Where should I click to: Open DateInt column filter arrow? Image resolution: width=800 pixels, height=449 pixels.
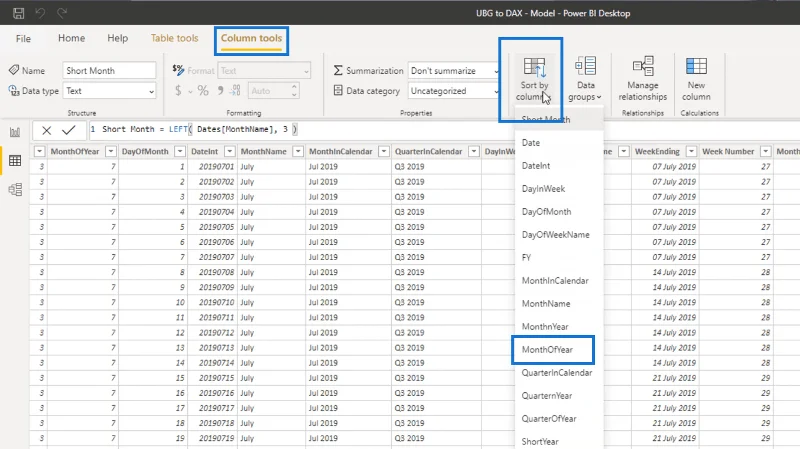(230, 152)
